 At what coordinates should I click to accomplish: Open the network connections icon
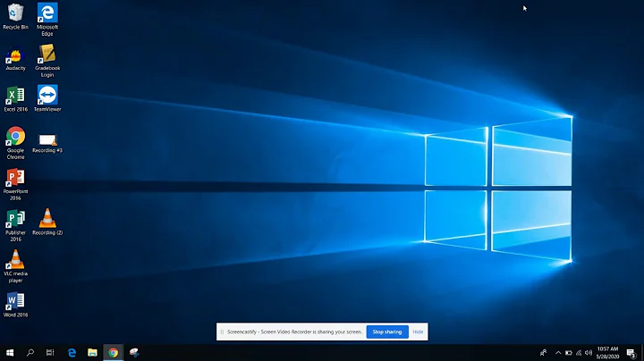coord(579,352)
